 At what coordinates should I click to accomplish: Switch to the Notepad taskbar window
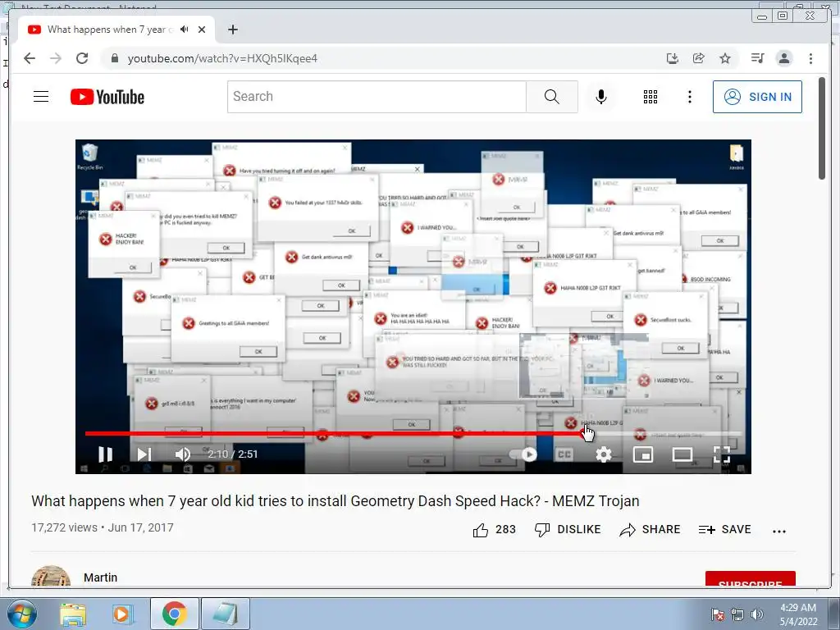(225, 614)
